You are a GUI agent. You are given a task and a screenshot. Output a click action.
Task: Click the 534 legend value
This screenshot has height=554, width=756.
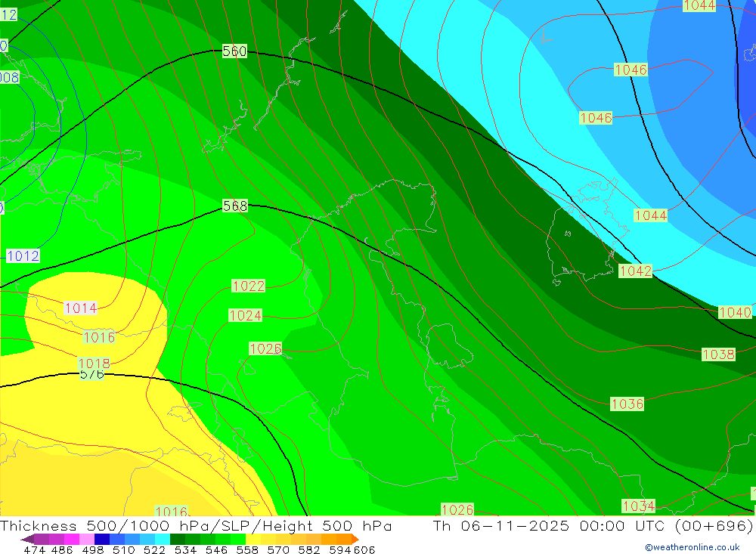[x=185, y=549]
